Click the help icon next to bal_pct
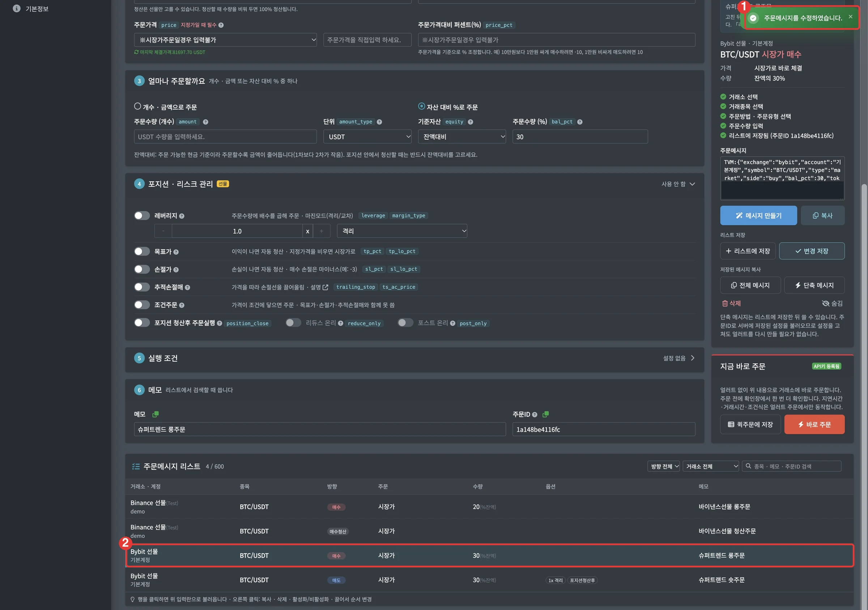The width and height of the screenshot is (868, 610). pyautogui.click(x=579, y=122)
